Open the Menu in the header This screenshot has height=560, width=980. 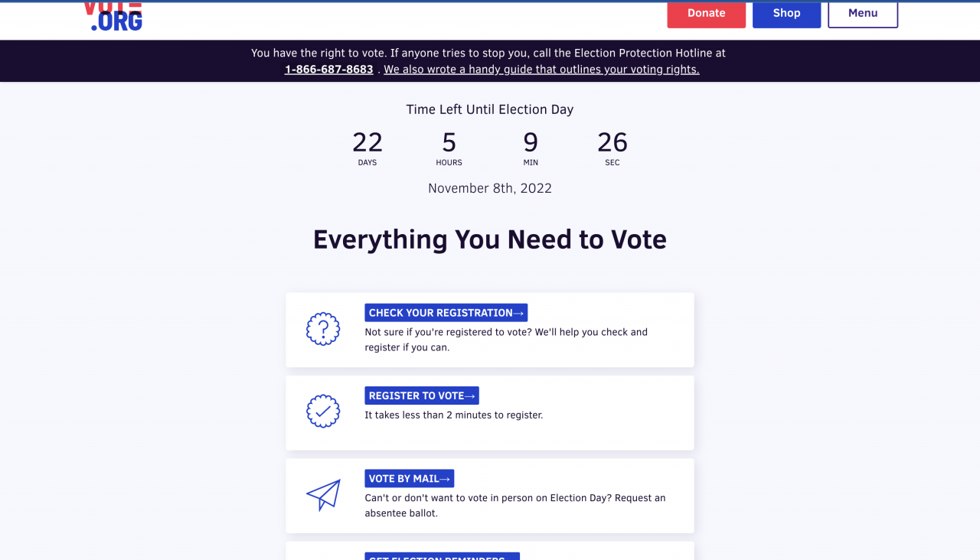tap(863, 13)
